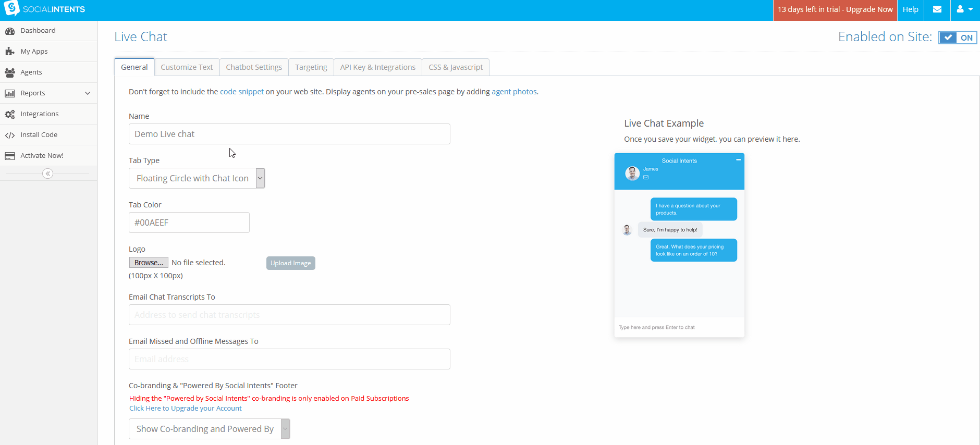
Task: Click the Agents people icon
Action: click(10, 72)
